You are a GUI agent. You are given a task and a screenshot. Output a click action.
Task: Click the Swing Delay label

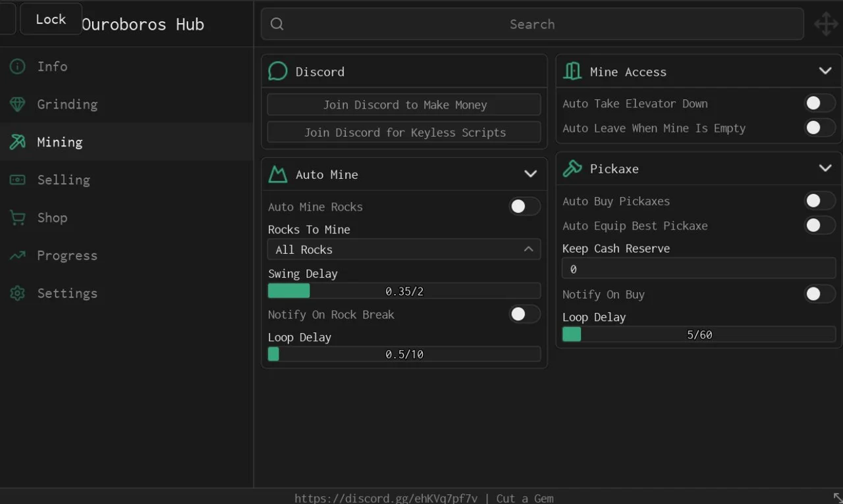pos(302,274)
